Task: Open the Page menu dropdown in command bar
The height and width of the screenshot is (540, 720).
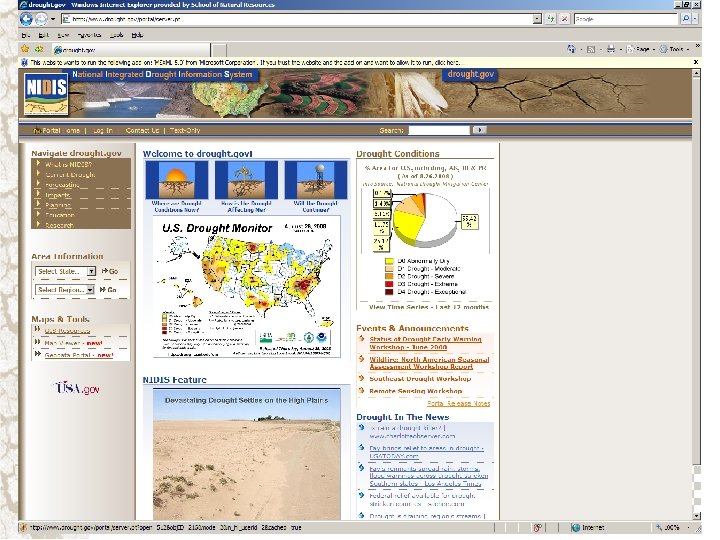Action: (640, 49)
